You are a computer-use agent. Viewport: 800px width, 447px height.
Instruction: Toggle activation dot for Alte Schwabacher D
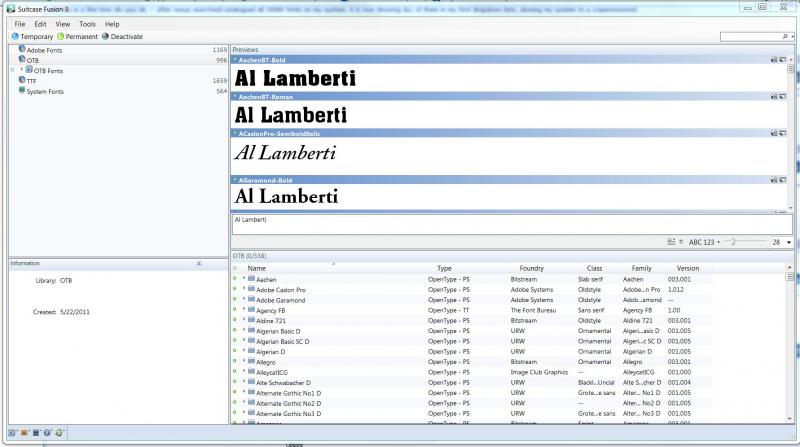point(235,382)
